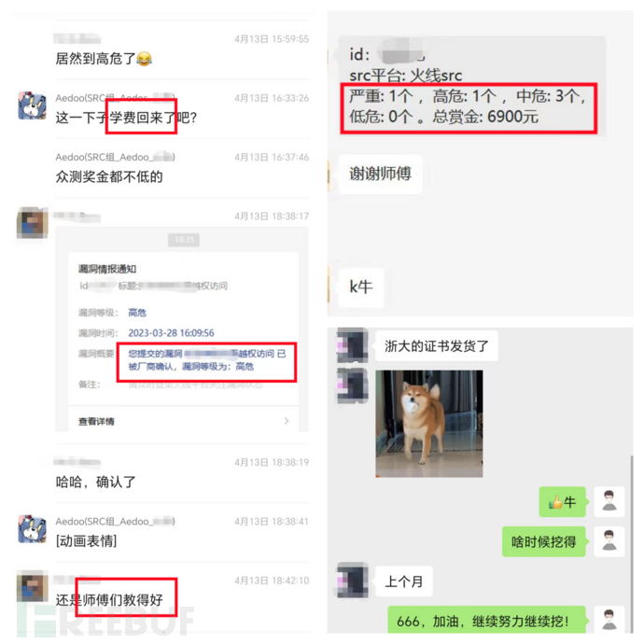Viewport: 644px width, 644px height.
Task: Click the 漏洞情报通知 card title
Action: coord(107,269)
